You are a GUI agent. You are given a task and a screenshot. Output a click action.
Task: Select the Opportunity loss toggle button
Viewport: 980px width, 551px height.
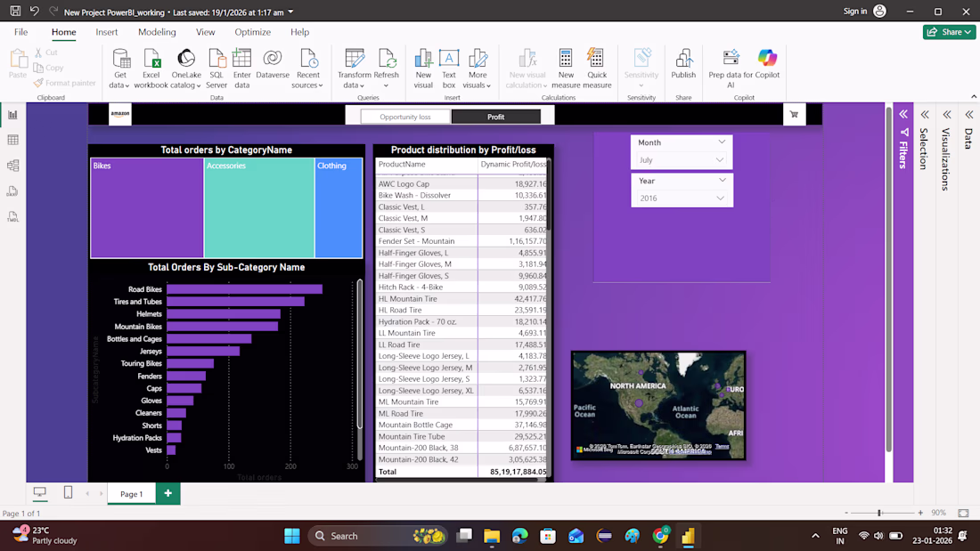pyautogui.click(x=405, y=117)
